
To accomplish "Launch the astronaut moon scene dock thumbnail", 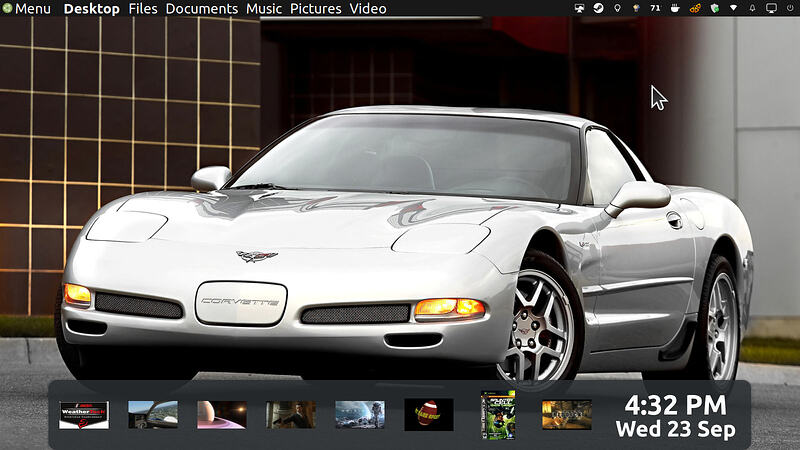I will (x=360, y=414).
